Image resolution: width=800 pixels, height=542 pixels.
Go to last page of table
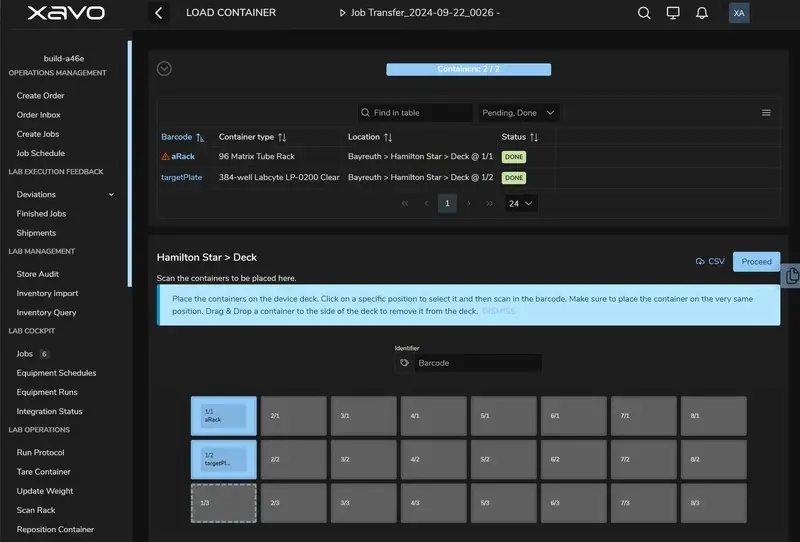point(489,203)
